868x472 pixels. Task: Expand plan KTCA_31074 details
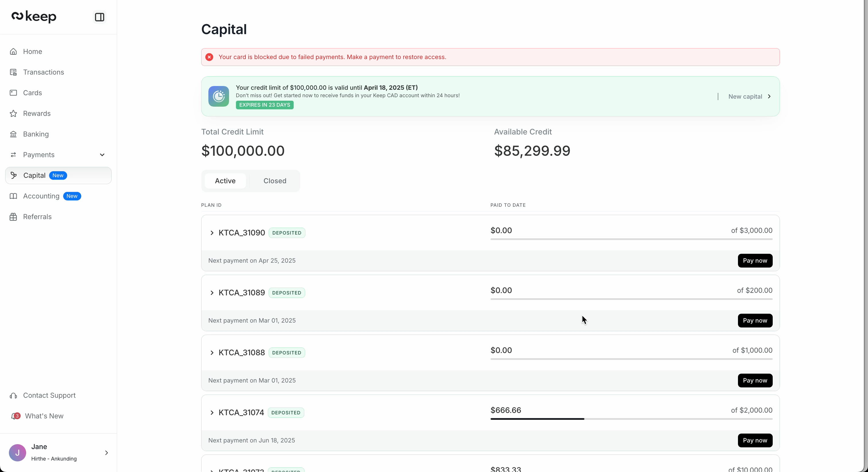(212, 413)
